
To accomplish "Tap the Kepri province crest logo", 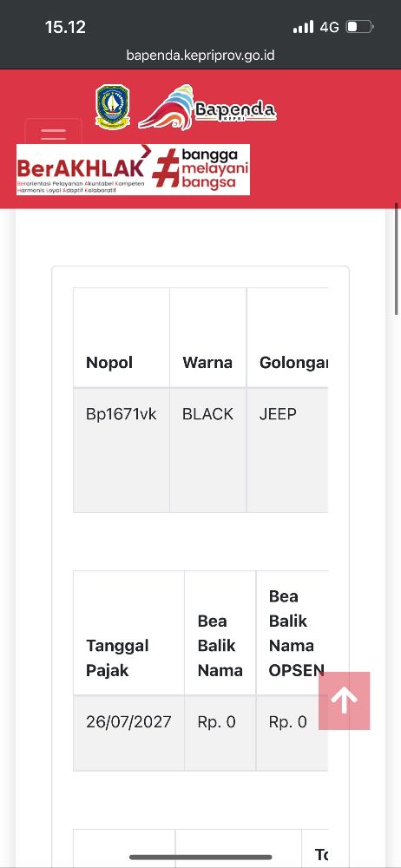I will 113,107.
